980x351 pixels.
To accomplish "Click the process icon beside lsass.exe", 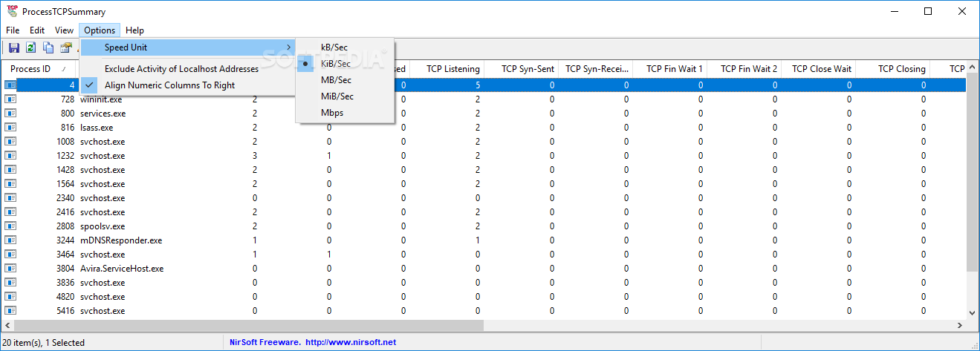I will point(10,128).
